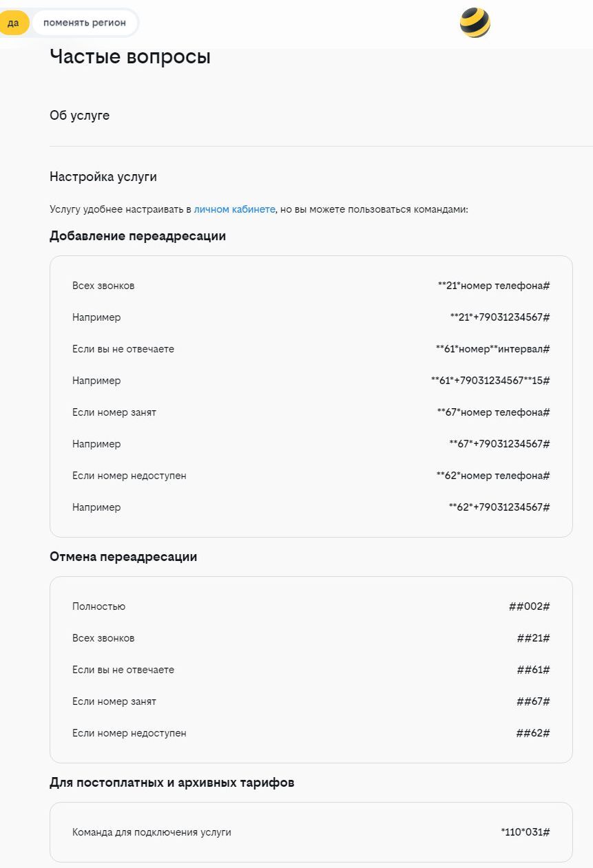Click the **67*номер телефона# command code
Image resolution: width=593 pixels, height=868 pixels.
coord(493,412)
